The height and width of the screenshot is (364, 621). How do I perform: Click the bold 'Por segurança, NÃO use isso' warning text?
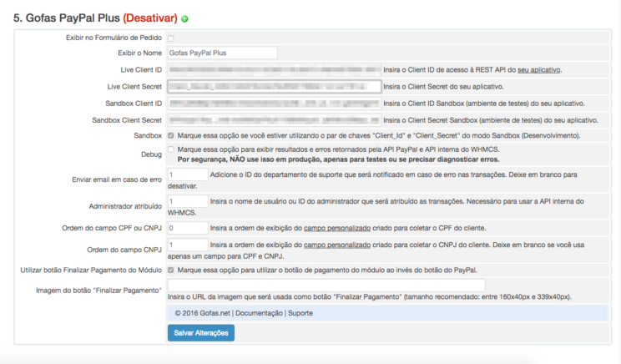[x=338, y=159]
